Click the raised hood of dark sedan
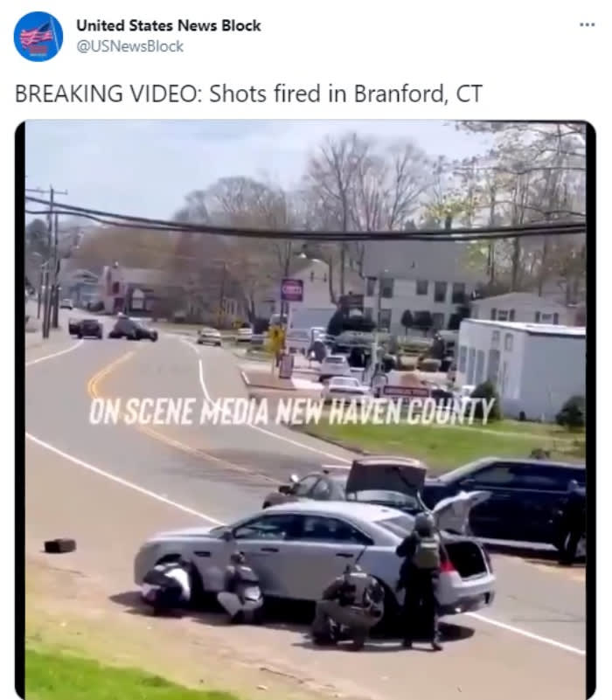Screen dimensions: 612x700 coord(386,475)
